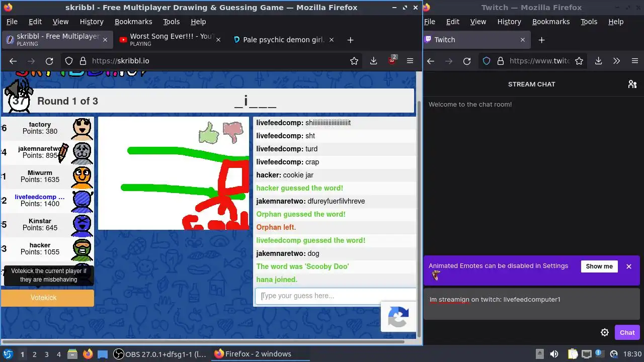
Task: Open Bookmarks menu in skribbl window
Action: pos(133,22)
